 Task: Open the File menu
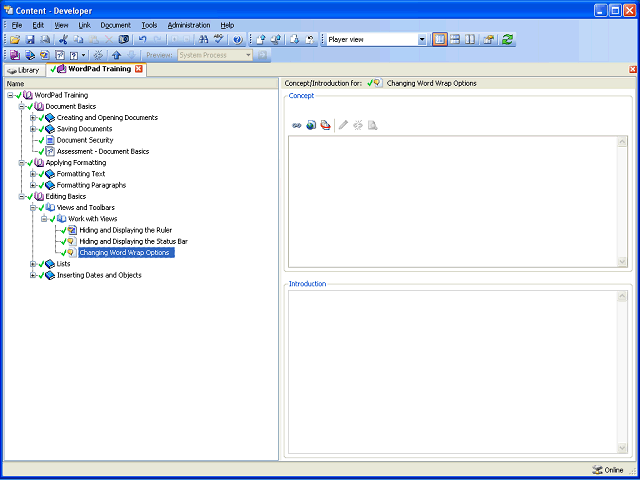point(17,25)
